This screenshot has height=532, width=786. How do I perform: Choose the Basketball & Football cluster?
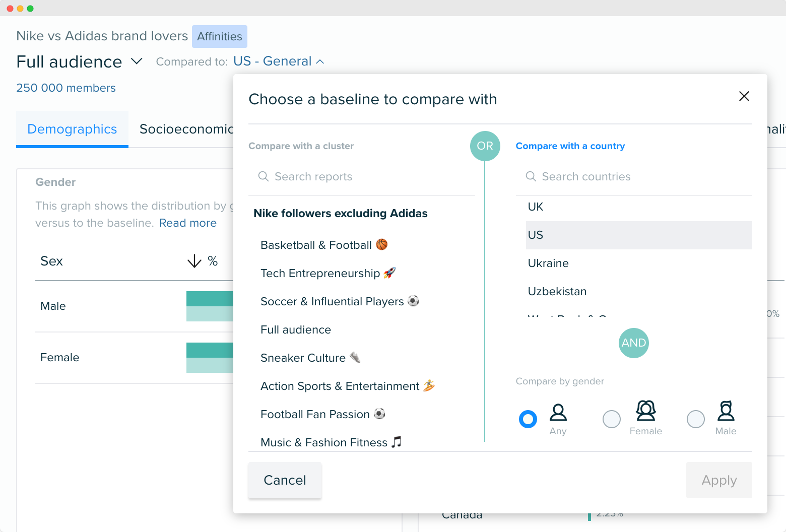pos(324,245)
